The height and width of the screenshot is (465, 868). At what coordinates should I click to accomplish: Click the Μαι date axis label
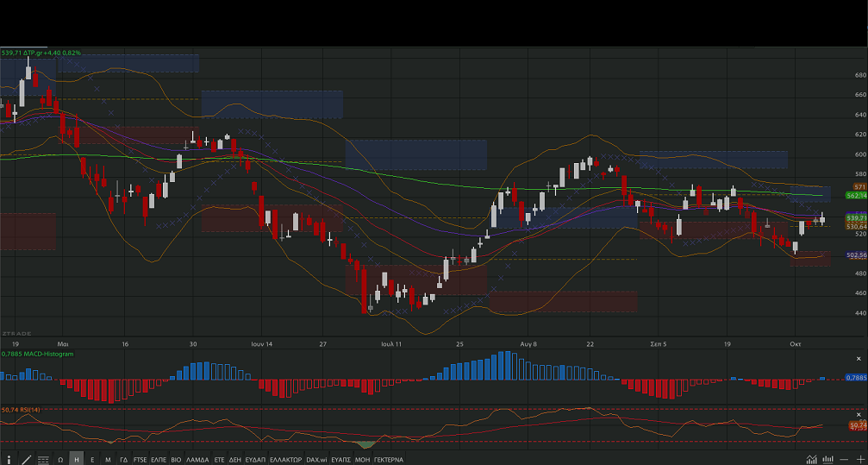63,343
